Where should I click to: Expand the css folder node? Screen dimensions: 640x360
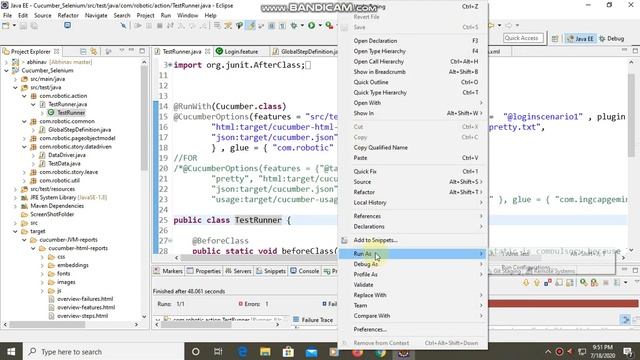click(x=42, y=257)
